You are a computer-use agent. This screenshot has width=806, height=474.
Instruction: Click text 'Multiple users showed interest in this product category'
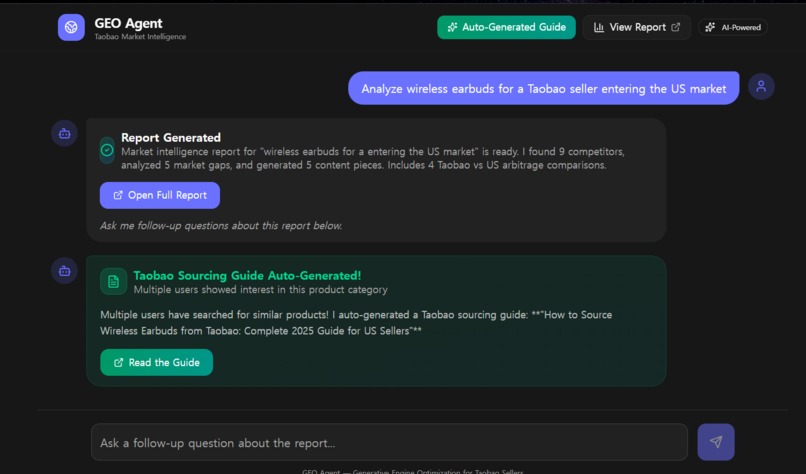(260, 289)
